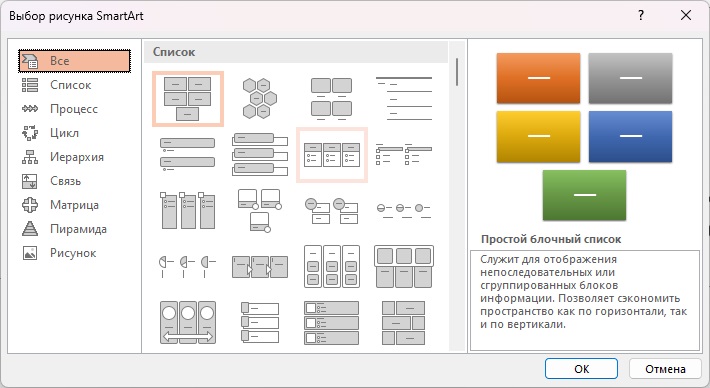Pick the three-column table list layout
This screenshot has width=710, height=388.
[331, 155]
